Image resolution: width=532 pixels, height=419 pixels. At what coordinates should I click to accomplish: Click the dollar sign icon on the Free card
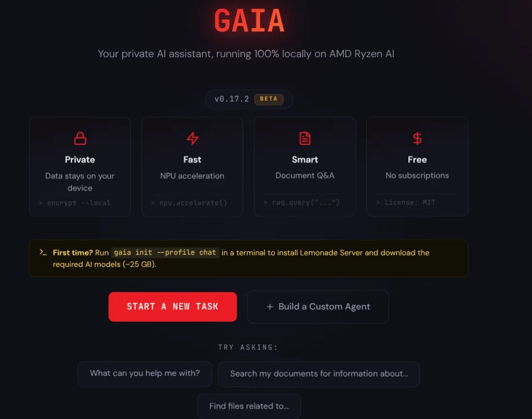click(417, 139)
